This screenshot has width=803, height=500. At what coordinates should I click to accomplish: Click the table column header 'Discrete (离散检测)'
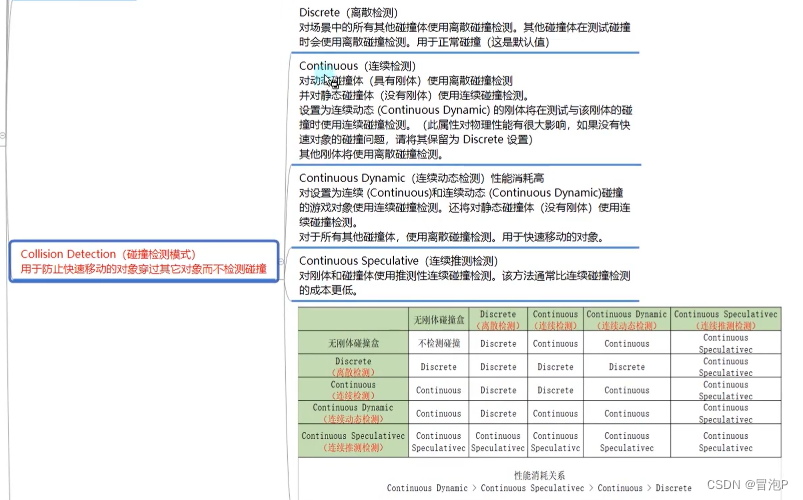[498, 320]
